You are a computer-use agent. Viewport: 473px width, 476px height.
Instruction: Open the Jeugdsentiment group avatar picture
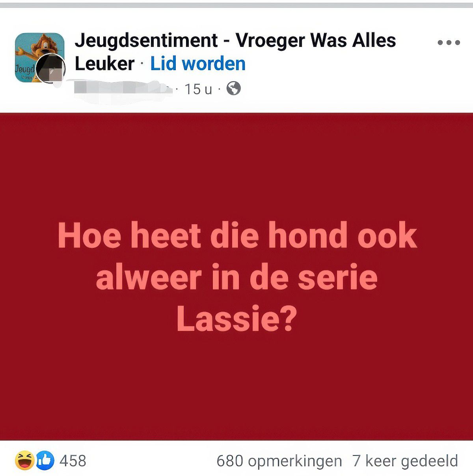[39, 56]
